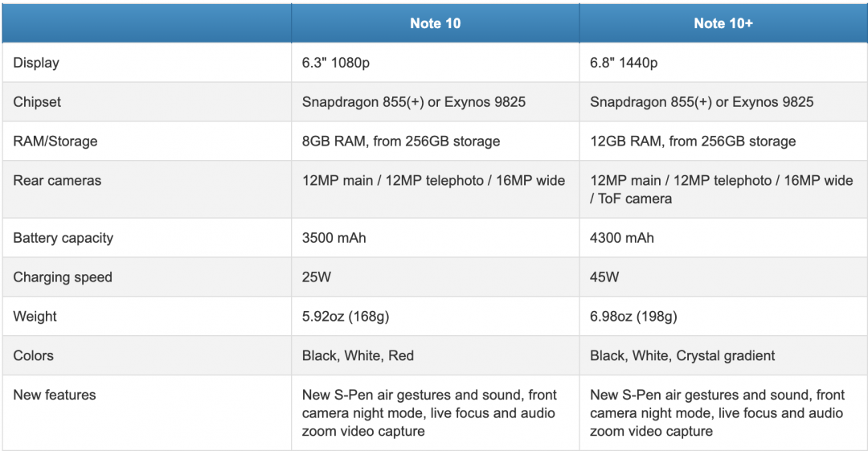Click the 12GB RAM storage cell

click(x=693, y=141)
